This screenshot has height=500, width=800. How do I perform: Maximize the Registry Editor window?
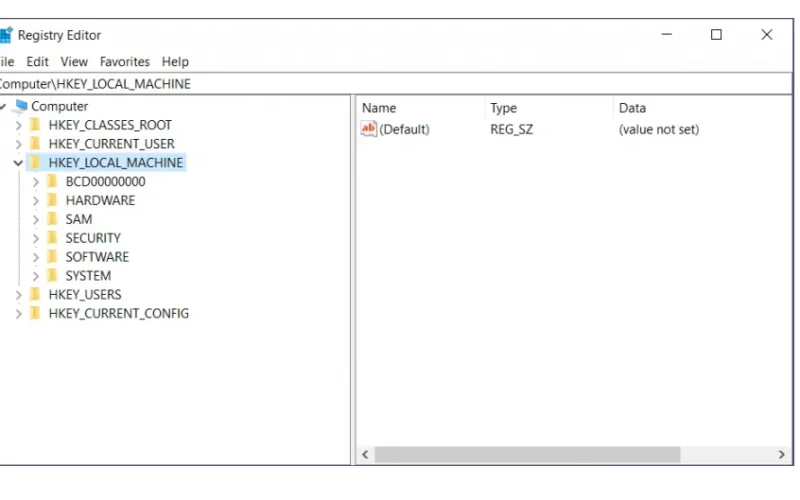pos(716,35)
